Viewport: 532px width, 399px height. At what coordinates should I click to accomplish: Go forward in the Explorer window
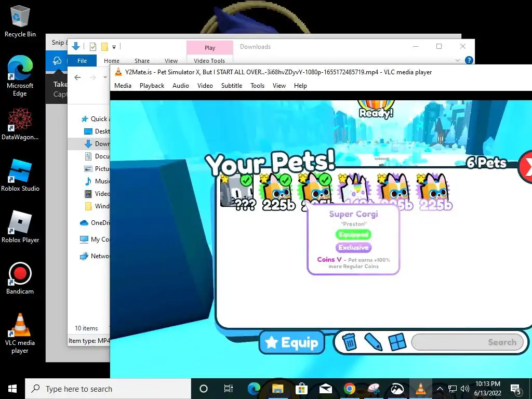tap(92, 77)
